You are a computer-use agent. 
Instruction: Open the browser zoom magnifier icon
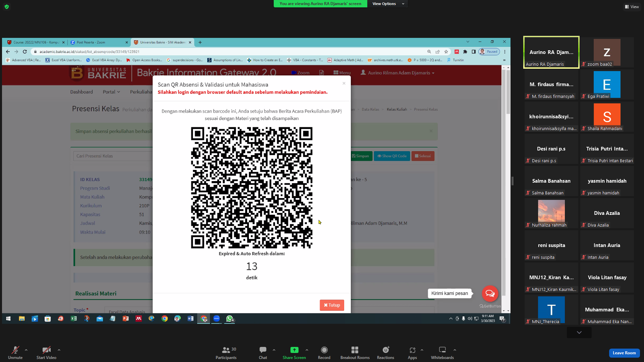[429, 52]
